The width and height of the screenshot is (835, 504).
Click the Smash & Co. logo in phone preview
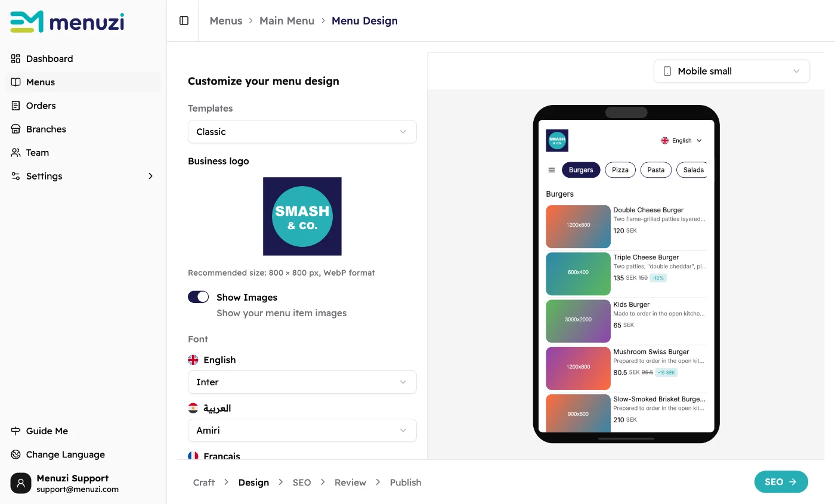pos(557,141)
